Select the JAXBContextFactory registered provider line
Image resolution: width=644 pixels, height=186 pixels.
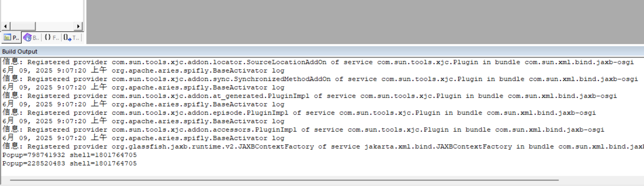(x=323, y=146)
